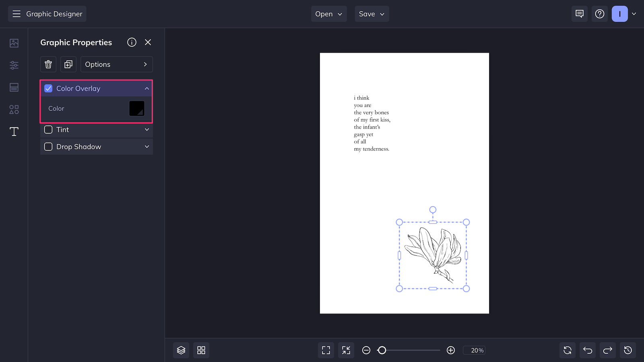Open the Open file menu
Screen dimensions: 644x362
pyautogui.click(x=328, y=14)
